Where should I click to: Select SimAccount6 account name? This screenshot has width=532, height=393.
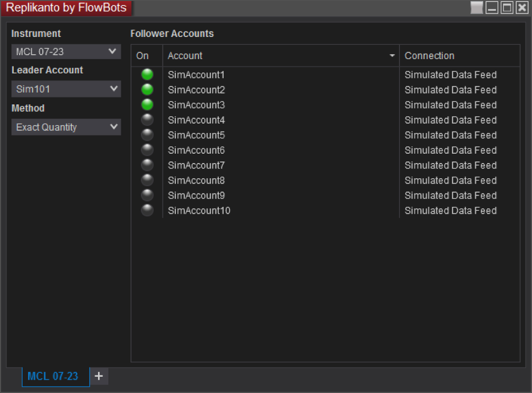coord(197,150)
